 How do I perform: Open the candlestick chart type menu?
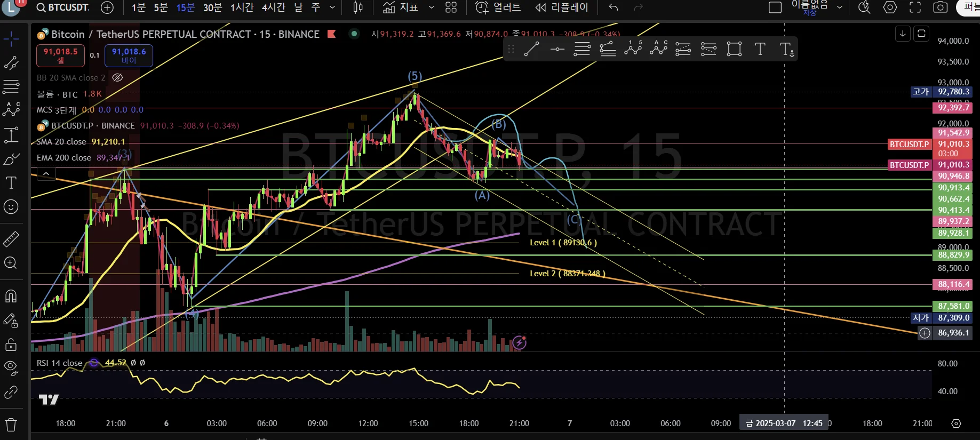tap(358, 7)
